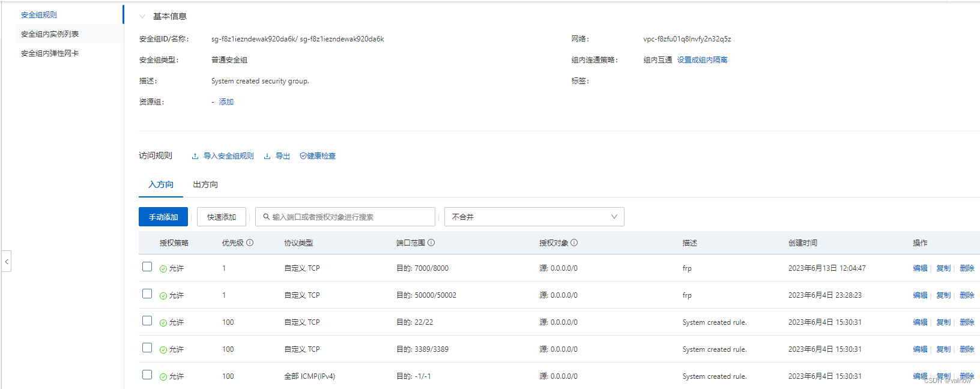The image size is (980, 389).
Task: Click the search magnifier icon in search box
Action: coord(267,217)
